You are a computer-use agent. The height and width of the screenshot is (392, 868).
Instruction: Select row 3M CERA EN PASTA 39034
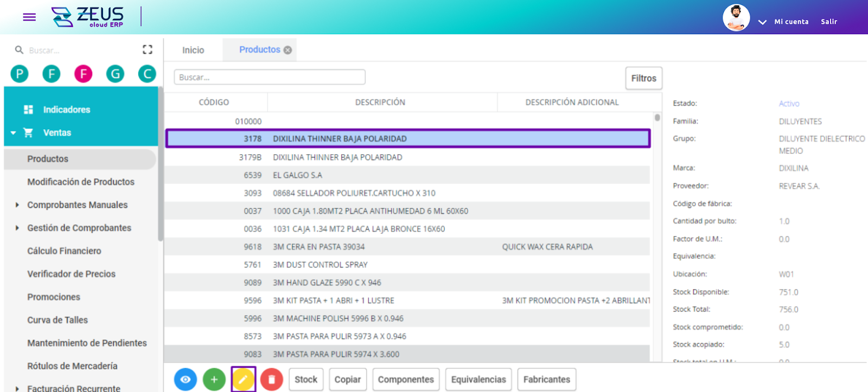[x=407, y=247]
